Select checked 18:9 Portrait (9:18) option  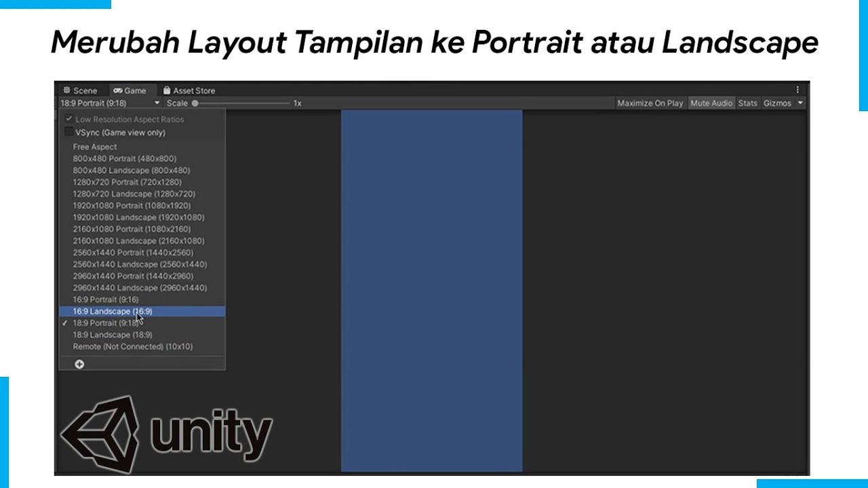click(x=142, y=323)
